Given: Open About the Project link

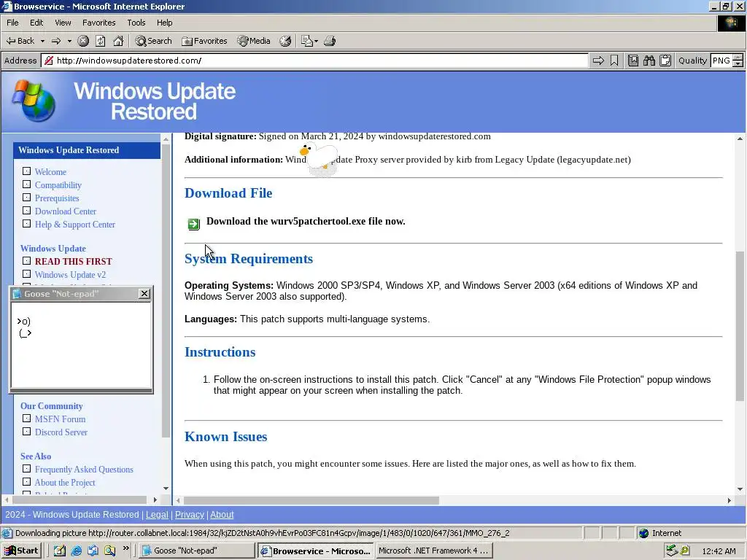Looking at the screenshot, I should [x=65, y=483].
